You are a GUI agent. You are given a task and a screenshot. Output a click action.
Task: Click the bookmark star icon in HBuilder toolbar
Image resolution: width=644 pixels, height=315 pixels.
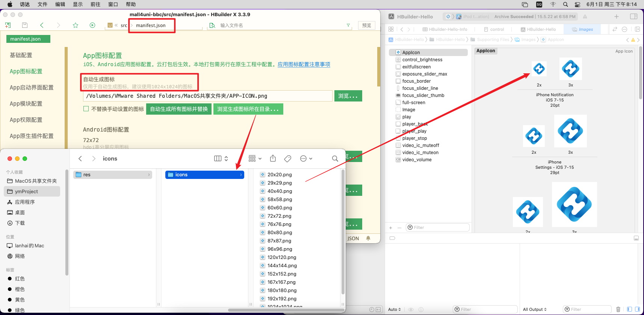[x=76, y=25]
